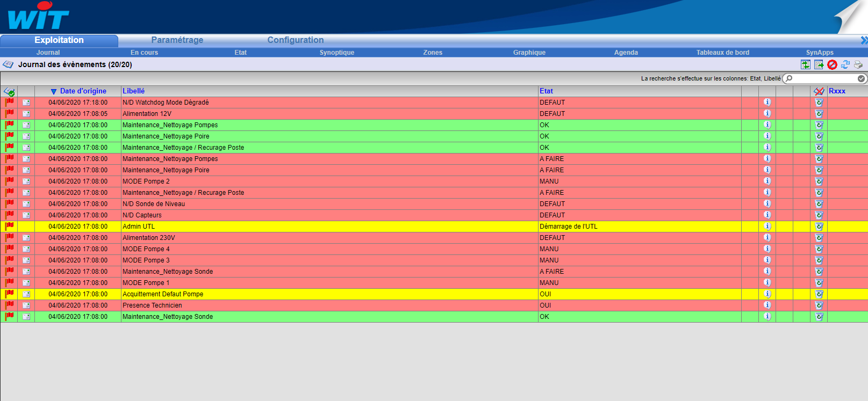Viewport: 868px width, 401px height.
Task: Click the crossed-out book column header icon
Action: click(x=819, y=91)
